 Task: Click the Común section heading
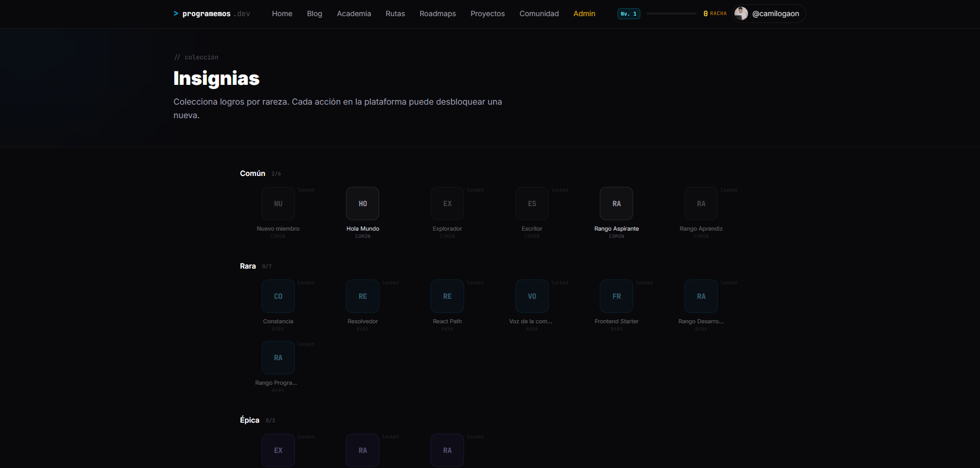(252, 173)
